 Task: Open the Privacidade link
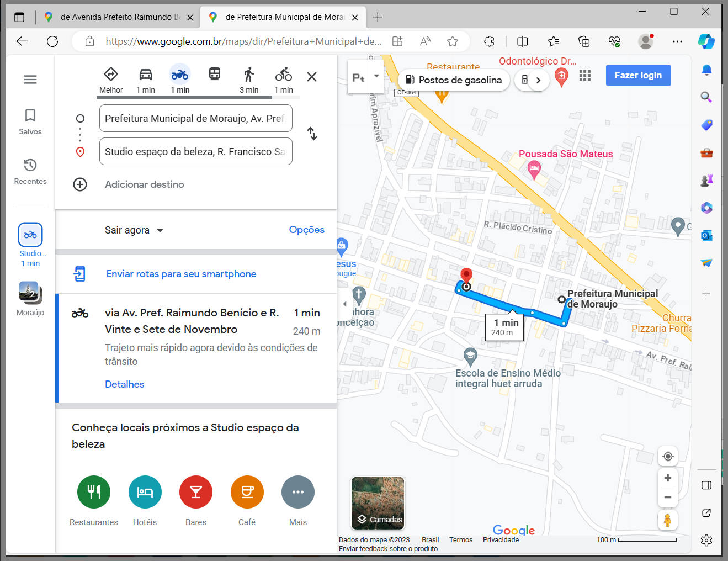[501, 540]
